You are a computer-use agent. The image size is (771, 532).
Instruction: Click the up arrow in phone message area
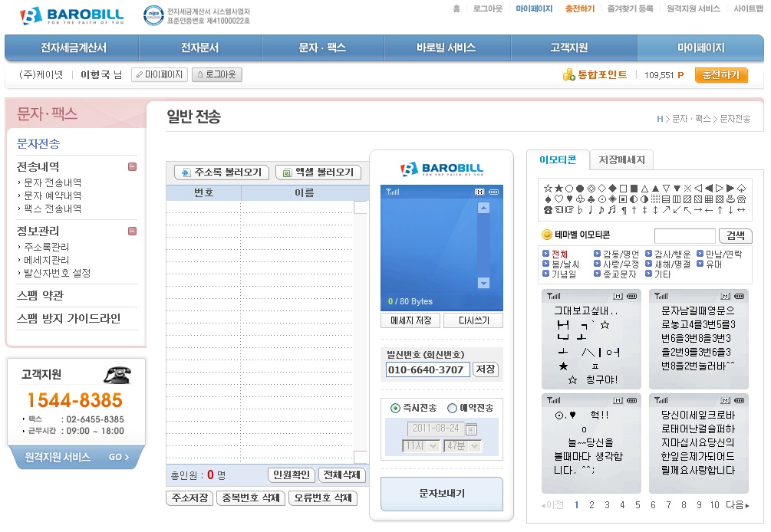click(x=483, y=208)
